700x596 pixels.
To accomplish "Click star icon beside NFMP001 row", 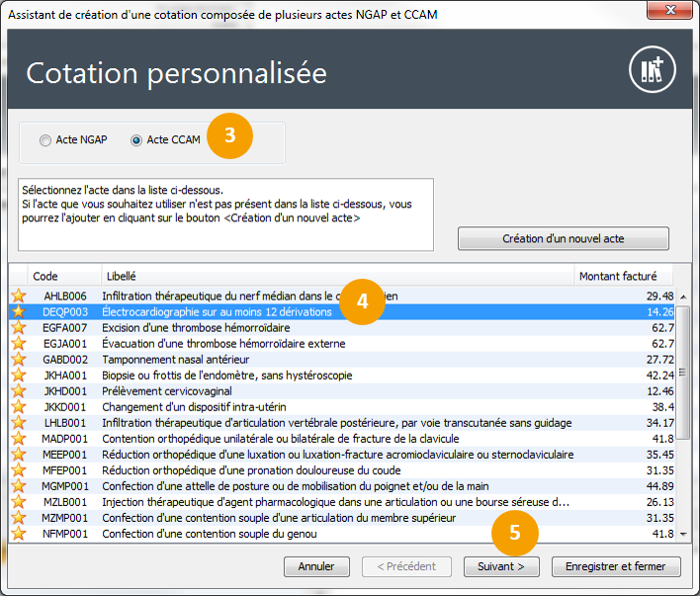I will [x=17, y=534].
